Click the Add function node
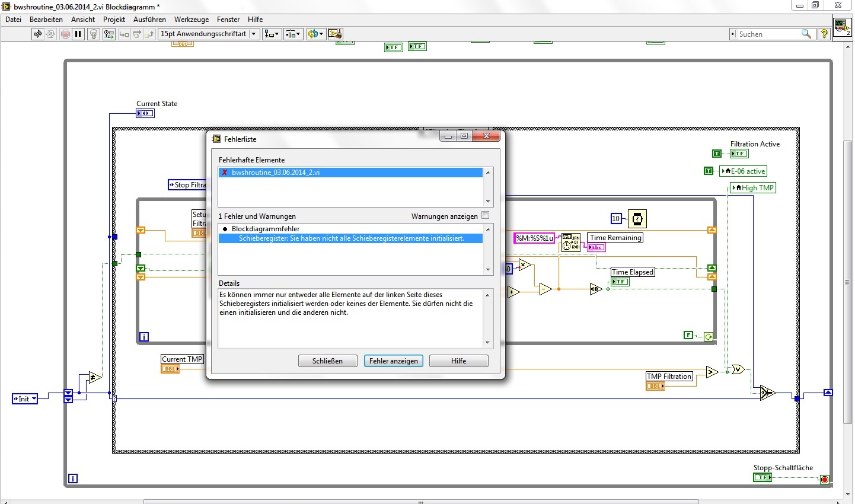This screenshot has width=855, height=504. click(513, 292)
